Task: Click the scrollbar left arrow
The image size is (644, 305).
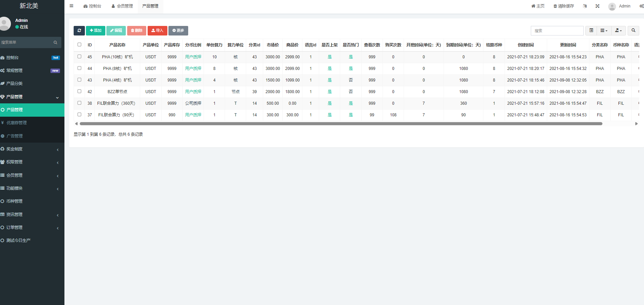Action: pos(76,124)
